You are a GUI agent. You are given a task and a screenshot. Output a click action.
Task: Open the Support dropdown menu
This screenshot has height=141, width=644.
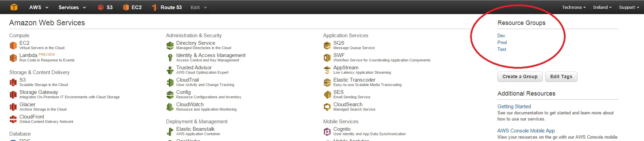click(x=629, y=7)
